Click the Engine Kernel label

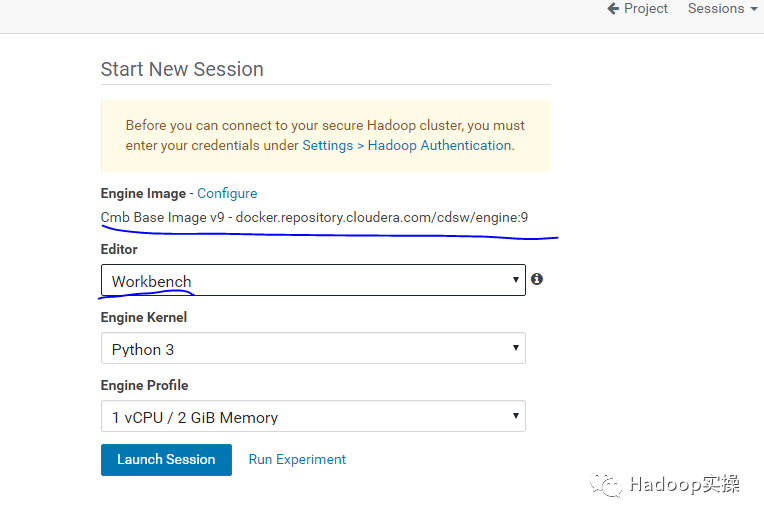[x=144, y=317]
